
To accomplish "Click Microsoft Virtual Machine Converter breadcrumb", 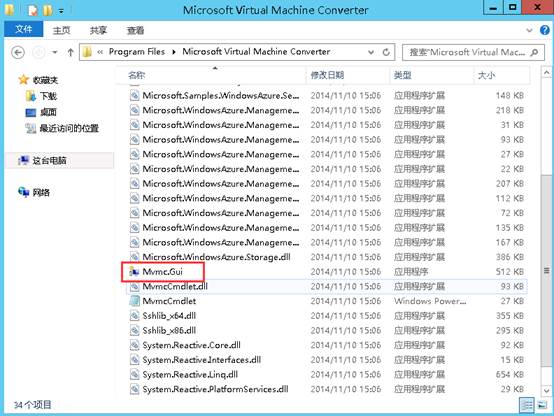I will coord(256,52).
